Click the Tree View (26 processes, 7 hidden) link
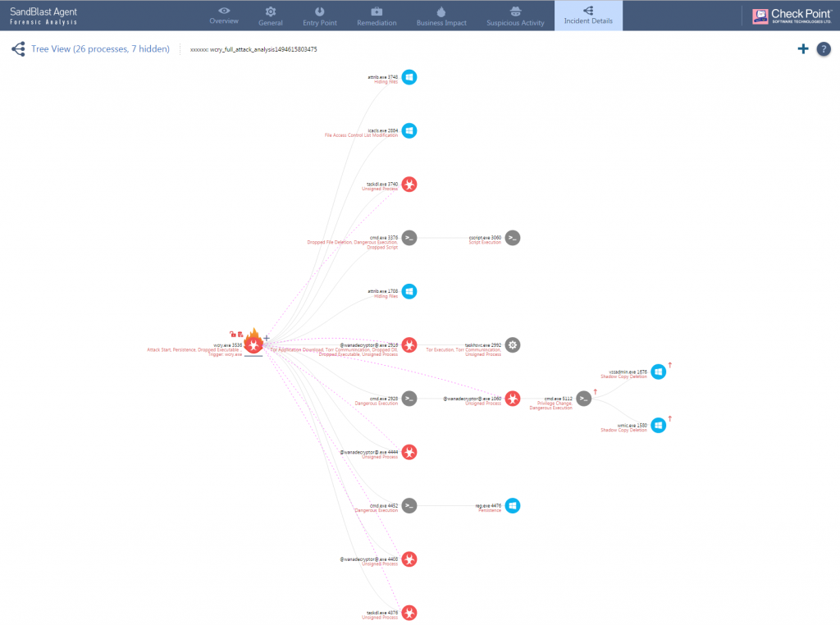 [100, 48]
